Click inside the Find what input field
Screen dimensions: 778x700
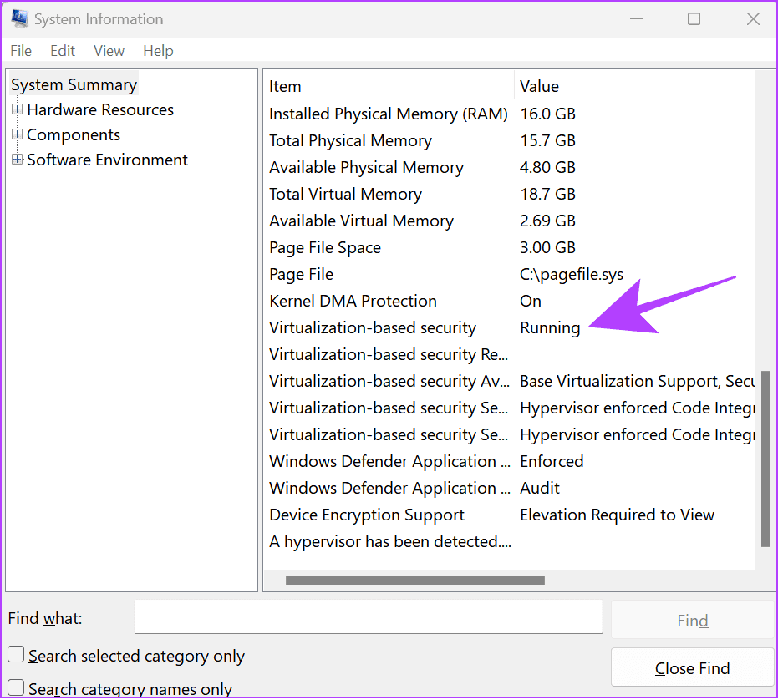pyautogui.click(x=368, y=616)
